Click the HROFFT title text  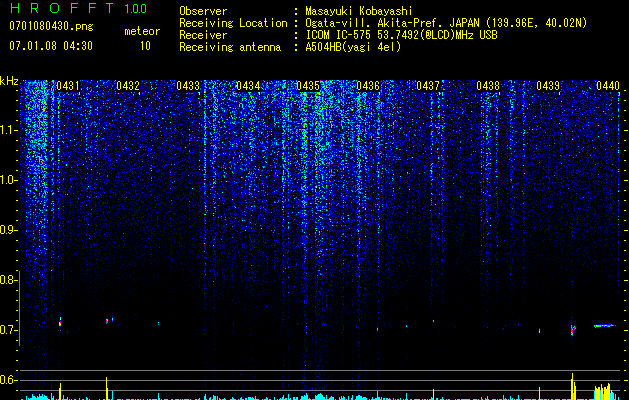click(x=62, y=8)
